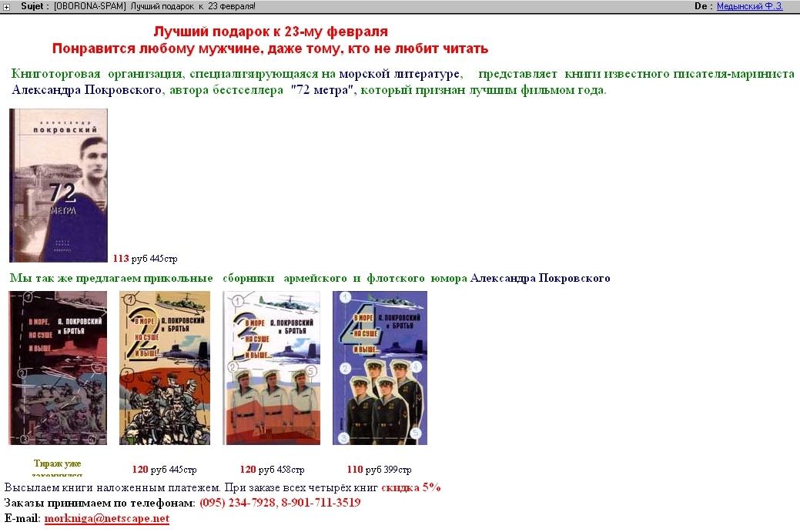Select first В море, на суше book cover
Viewport: 800px width, 532px height.
[58, 368]
